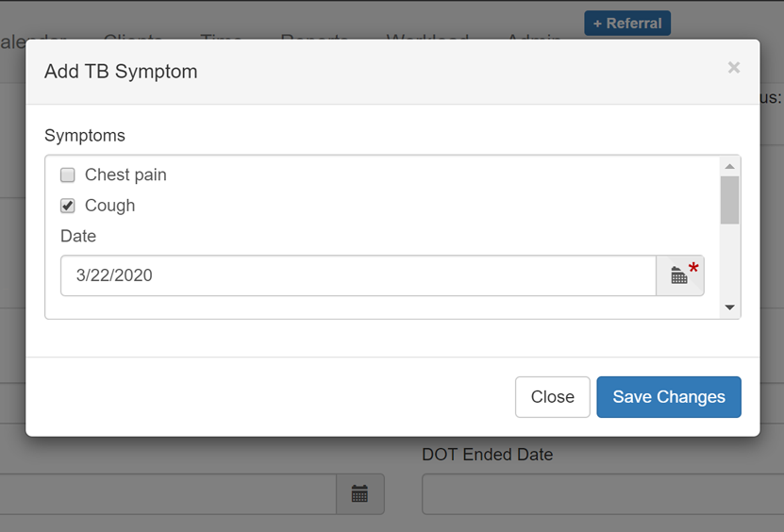Click the calendar icon left of DOT Ended Date
The height and width of the screenshot is (532, 784).
tap(360, 494)
